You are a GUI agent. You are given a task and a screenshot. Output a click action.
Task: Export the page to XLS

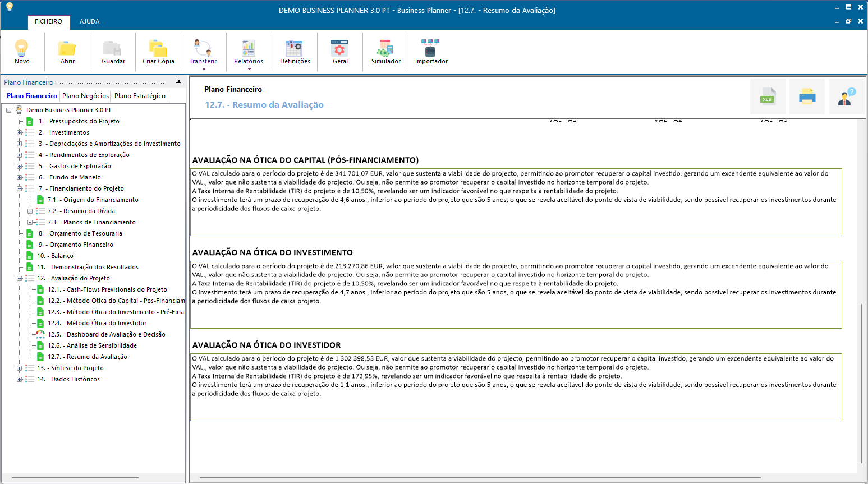(768, 96)
